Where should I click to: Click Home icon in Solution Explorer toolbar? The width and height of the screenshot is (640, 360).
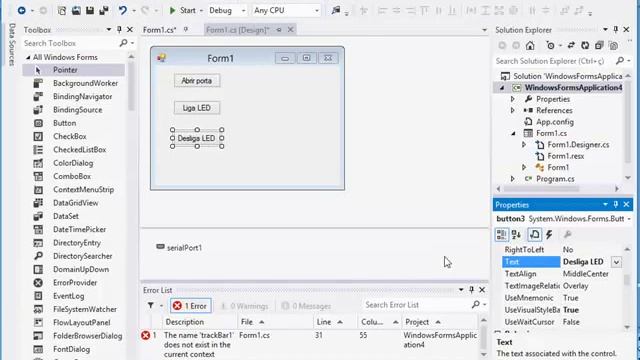tap(530, 46)
